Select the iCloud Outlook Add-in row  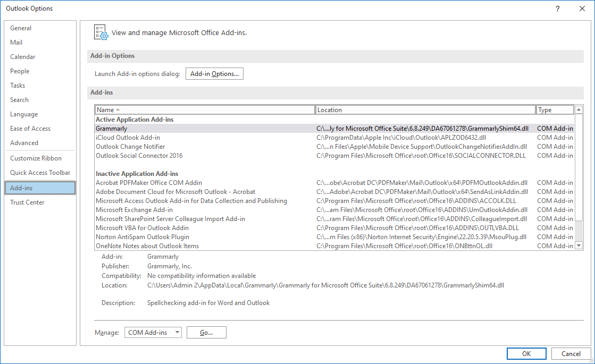334,138
